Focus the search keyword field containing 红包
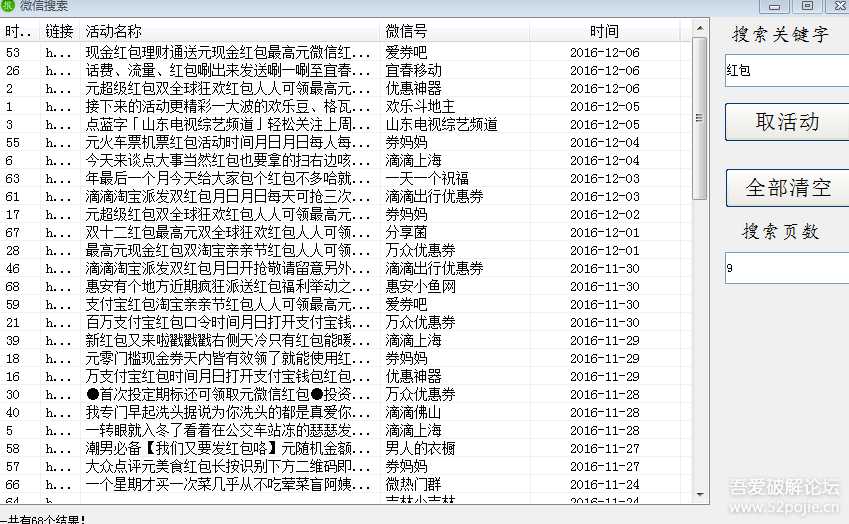849x524 pixels. [787, 70]
